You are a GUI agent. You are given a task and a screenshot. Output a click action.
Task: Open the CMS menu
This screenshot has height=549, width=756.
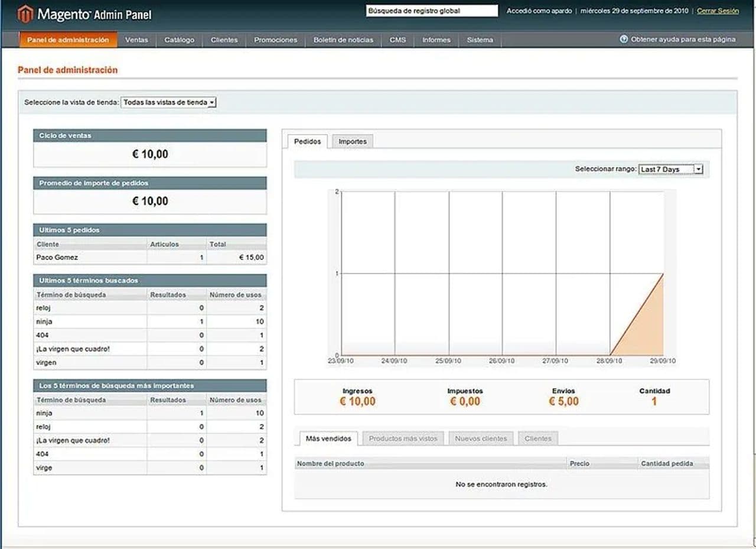397,40
